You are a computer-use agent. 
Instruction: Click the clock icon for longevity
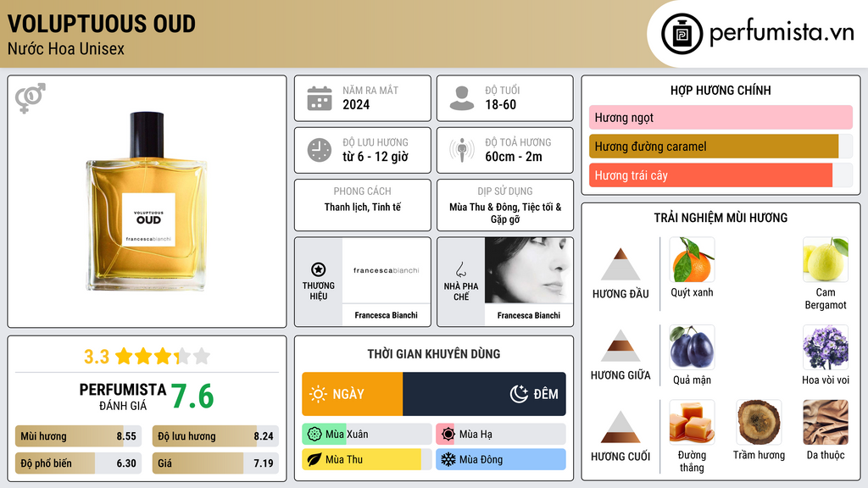(x=320, y=150)
